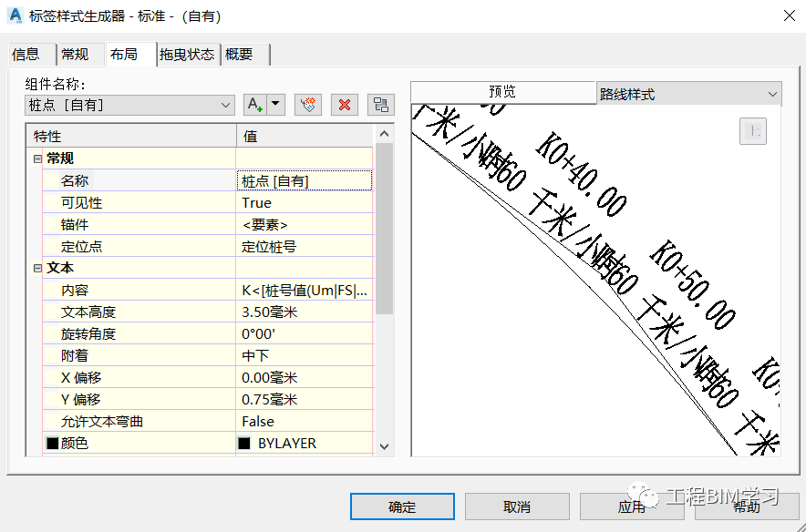Screen dimensions: 806x532
Task: Click the 定位点 value 定位桩号
Action: point(305,247)
